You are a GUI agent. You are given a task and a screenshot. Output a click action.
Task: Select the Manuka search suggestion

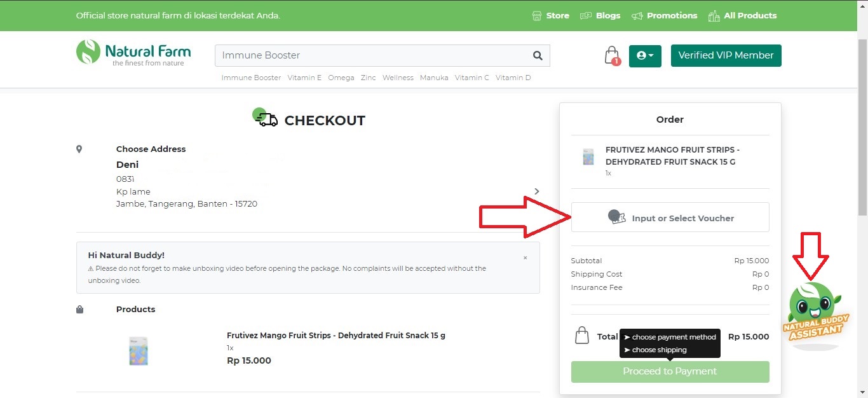click(x=434, y=78)
